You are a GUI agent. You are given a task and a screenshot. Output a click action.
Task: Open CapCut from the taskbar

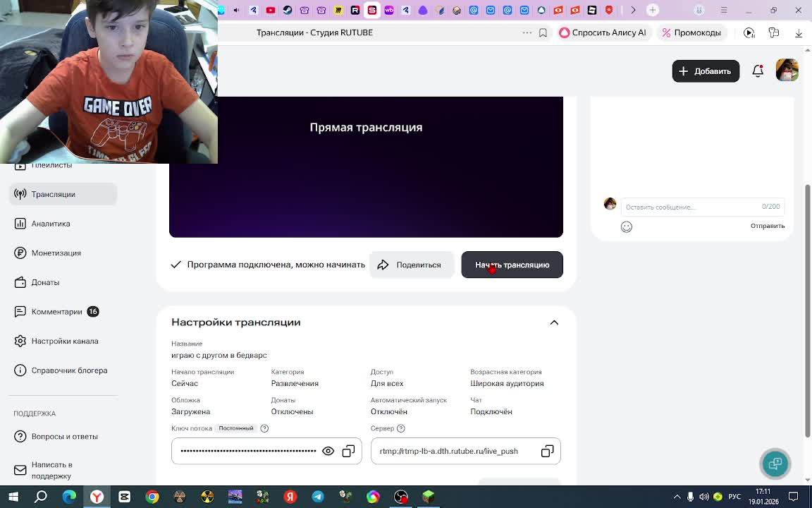(x=124, y=497)
